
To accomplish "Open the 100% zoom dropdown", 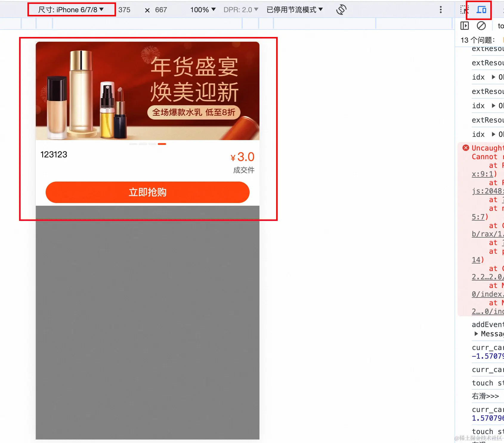I will coord(203,10).
